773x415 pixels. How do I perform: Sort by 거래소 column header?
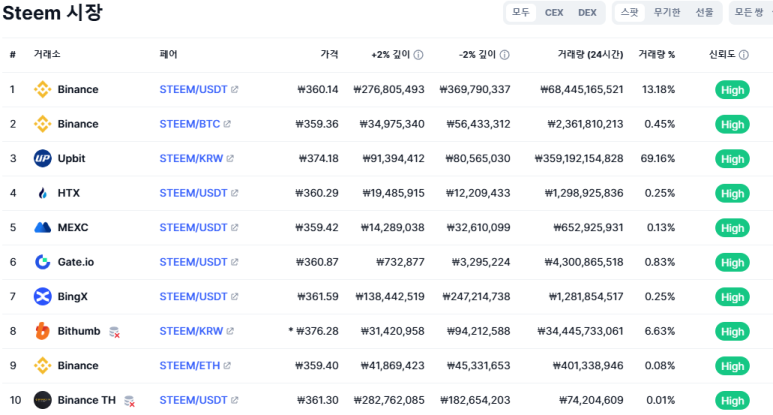[47, 54]
